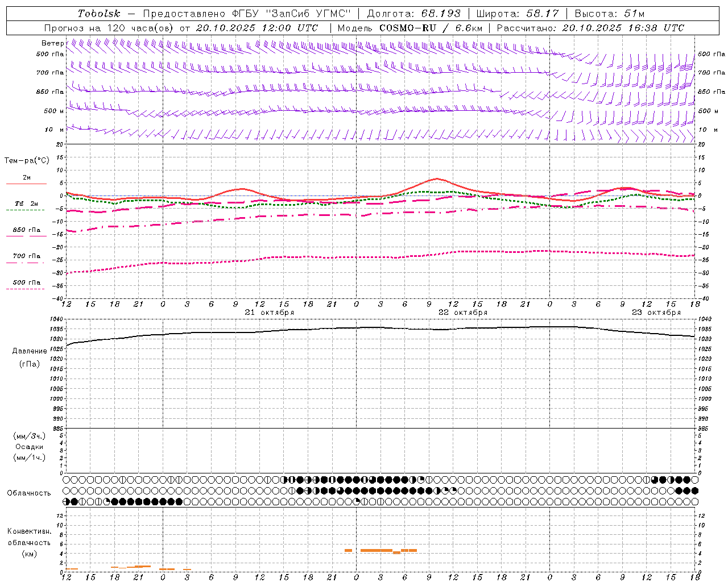The width and height of the screenshot is (728, 582).
Task: Click the 700 гПа temperature legend label
Action: point(27,256)
